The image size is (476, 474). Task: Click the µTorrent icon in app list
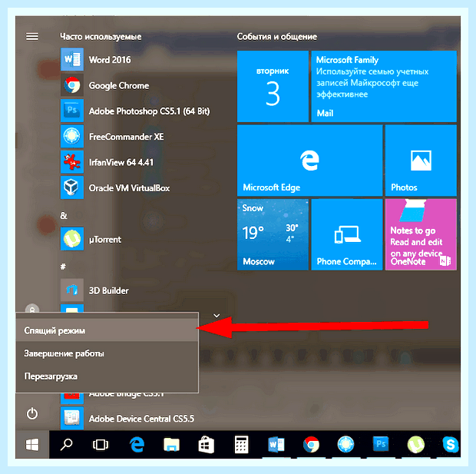click(72, 239)
